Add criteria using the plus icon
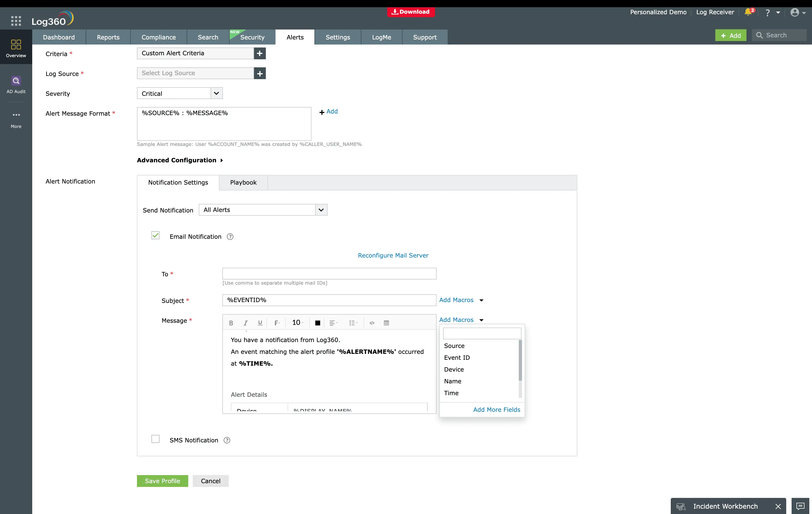 pos(260,53)
